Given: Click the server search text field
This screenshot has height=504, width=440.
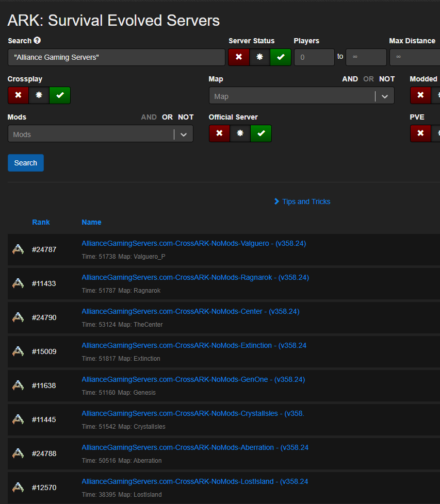Looking at the screenshot, I should (117, 57).
